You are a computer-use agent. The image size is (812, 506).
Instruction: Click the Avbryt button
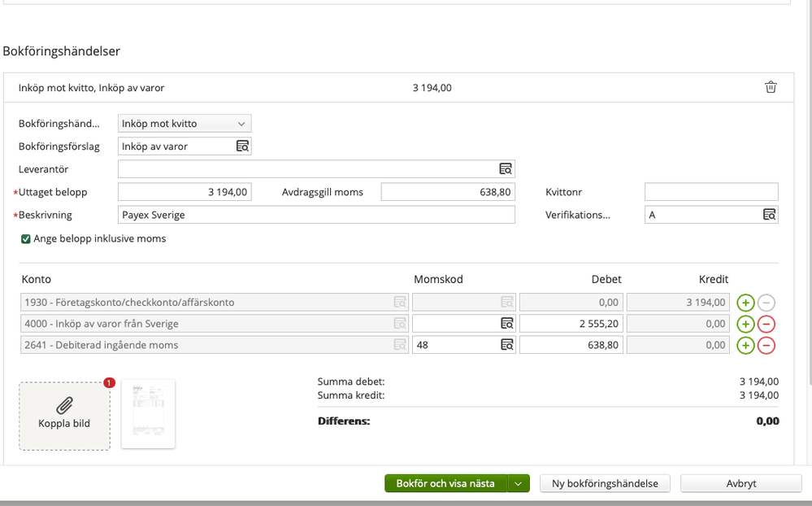click(741, 483)
